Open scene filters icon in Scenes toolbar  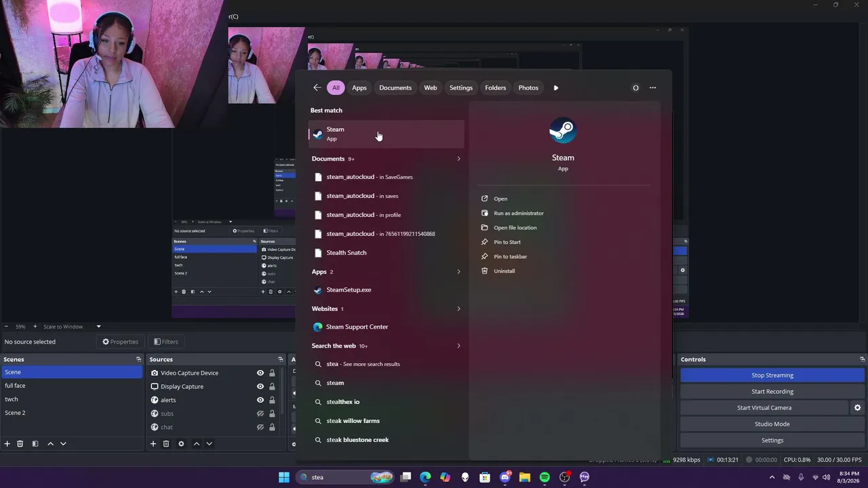[35, 444]
